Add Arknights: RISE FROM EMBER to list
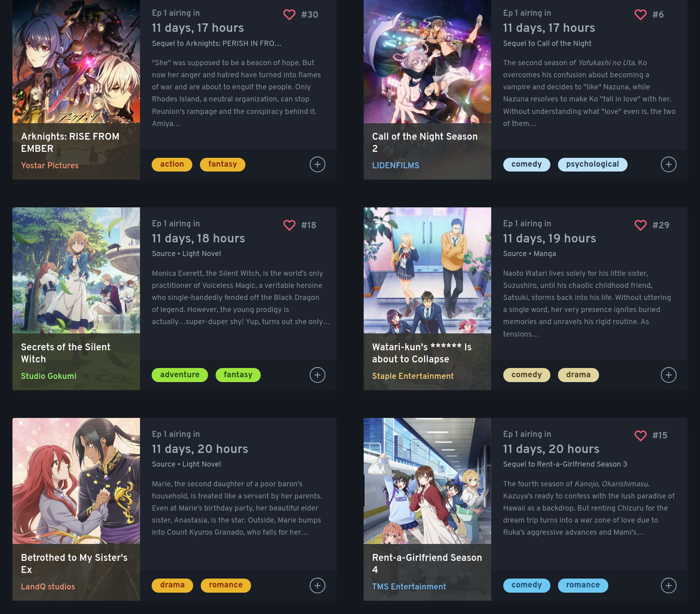Viewport: 700px width, 614px height. click(317, 164)
